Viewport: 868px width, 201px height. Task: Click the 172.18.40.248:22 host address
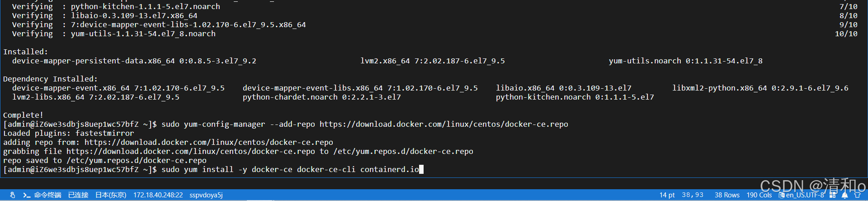click(x=158, y=195)
